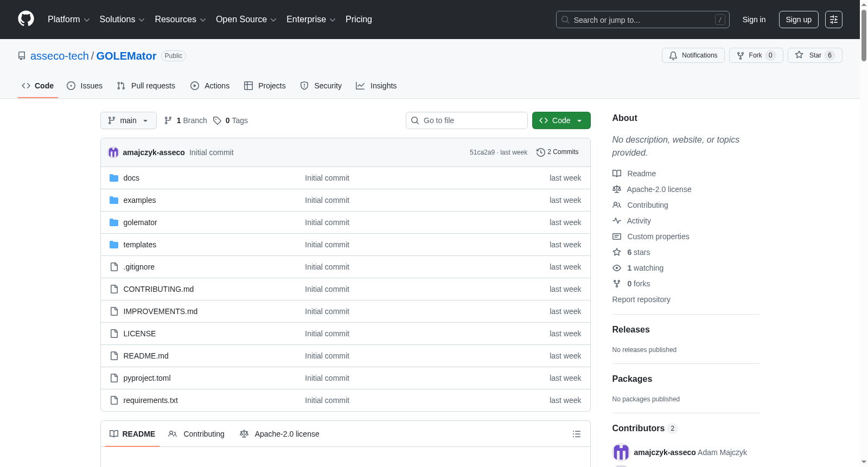868x467 pixels.
Task: Click the Sign up button
Action: click(799, 20)
